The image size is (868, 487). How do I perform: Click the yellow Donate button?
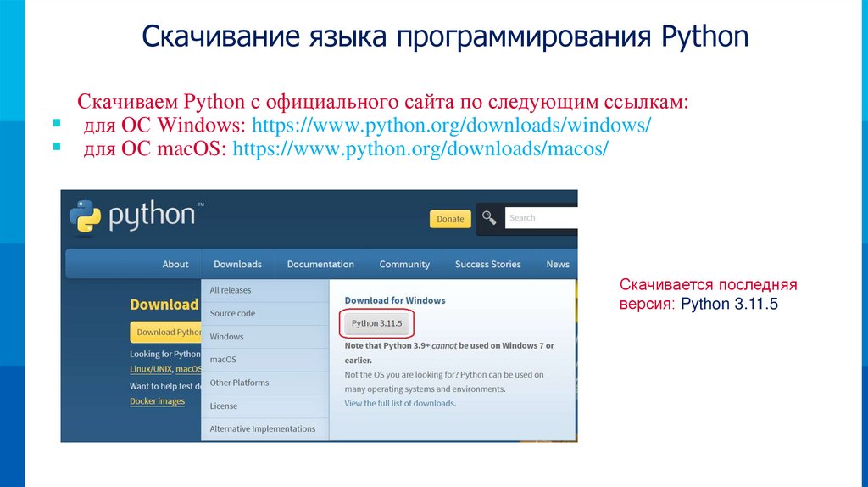point(450,219)
